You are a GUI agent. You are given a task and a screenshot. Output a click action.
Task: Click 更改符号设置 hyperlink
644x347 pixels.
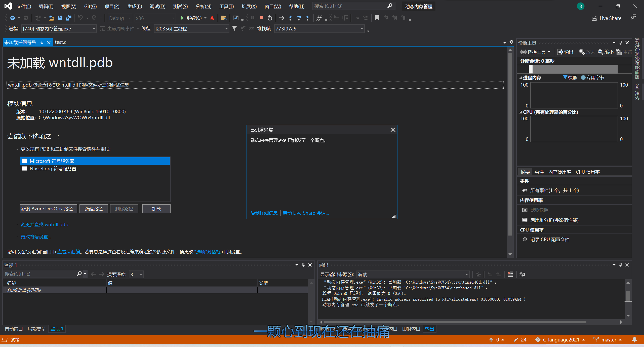point(36,236)
